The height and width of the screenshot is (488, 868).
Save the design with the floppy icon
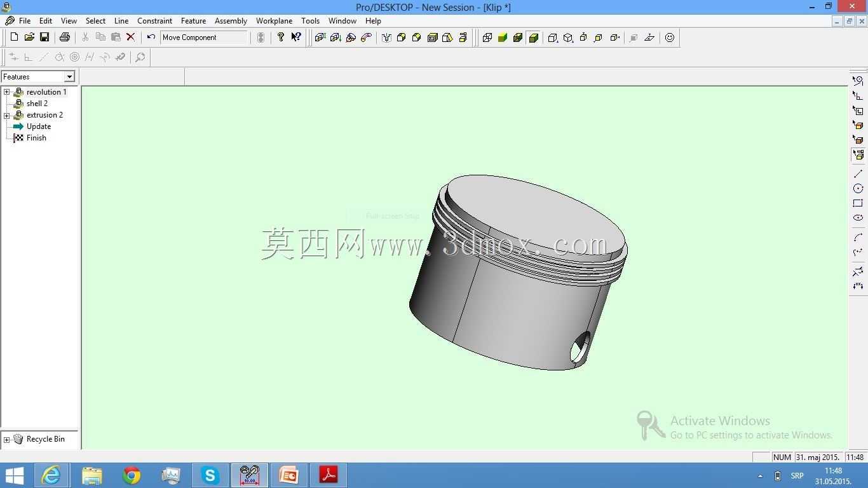tap(44, 37)
